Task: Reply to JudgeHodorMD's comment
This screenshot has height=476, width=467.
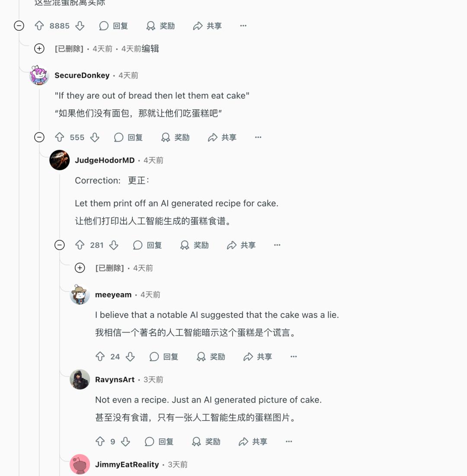Action: [147, 245]
